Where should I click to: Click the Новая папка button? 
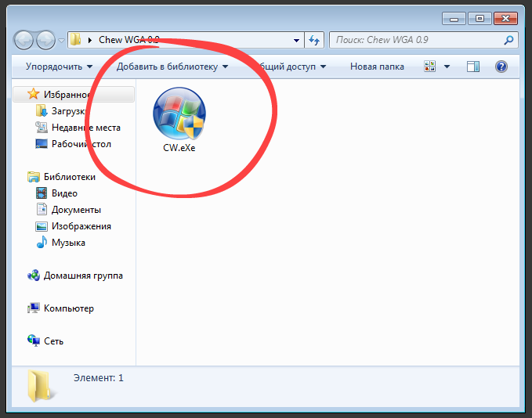[x=377, y=67]
